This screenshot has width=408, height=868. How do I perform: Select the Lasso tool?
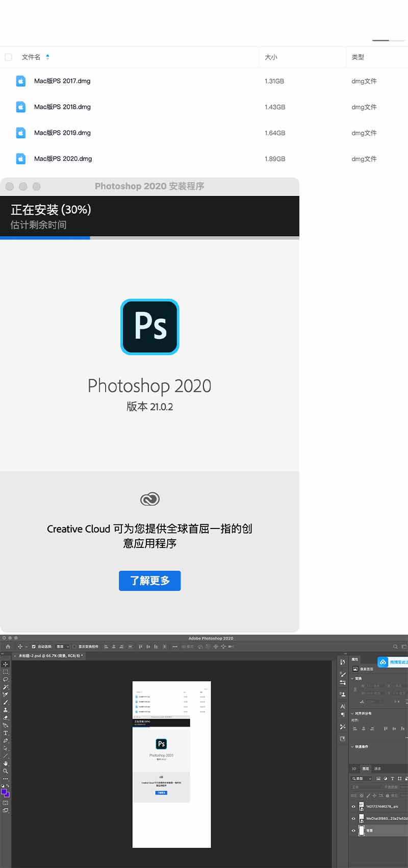coord(5,680)
